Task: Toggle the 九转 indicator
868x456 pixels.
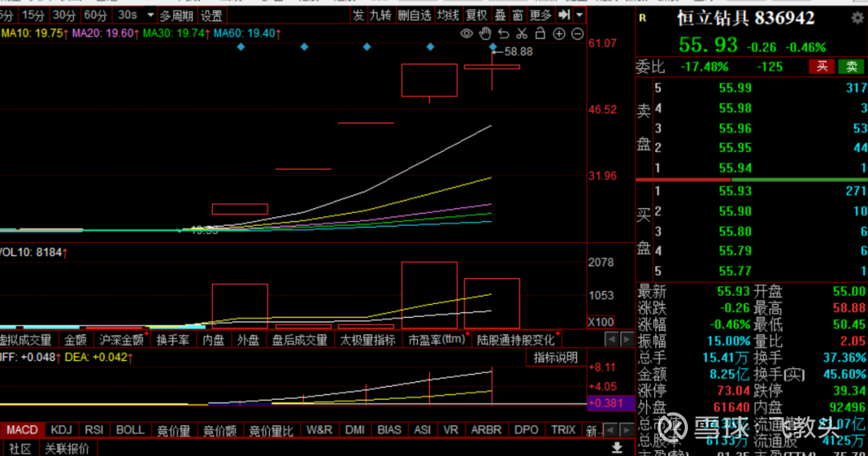Action: (x=380, y=15)
